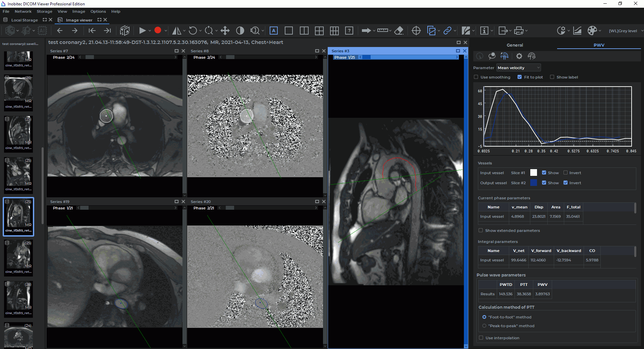Go to the last image in series
Image resolution: width=644 pixels, height=349 pixels.
pyautogui.click(x=107, y=31)
